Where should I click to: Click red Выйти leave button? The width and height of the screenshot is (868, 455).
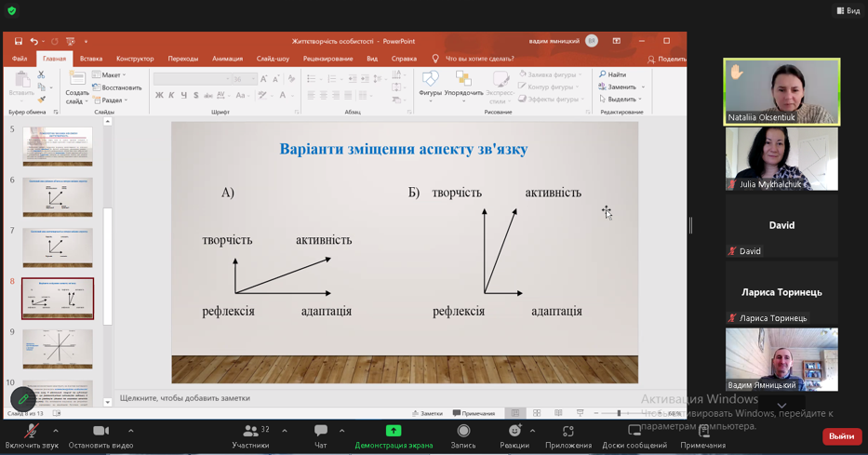point(841,436)
